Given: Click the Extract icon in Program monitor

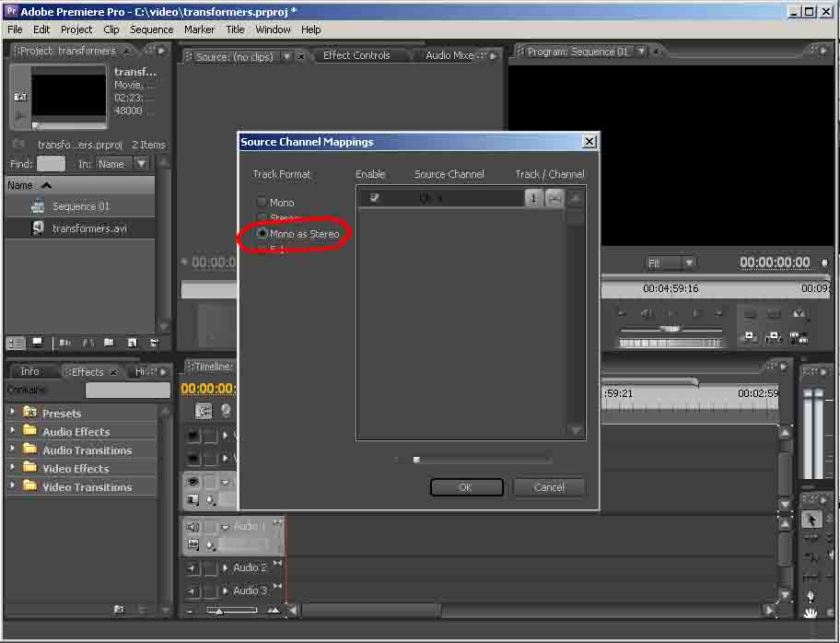Looking at the screenshot, I should click(x=773, y=336).
